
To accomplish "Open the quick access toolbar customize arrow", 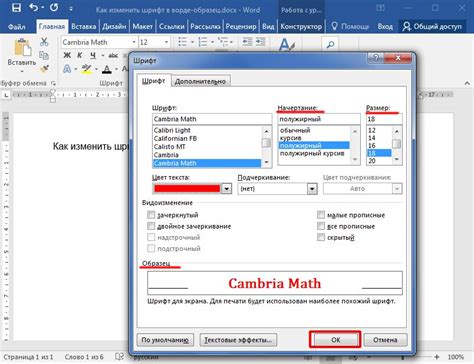I will point(71,8).
